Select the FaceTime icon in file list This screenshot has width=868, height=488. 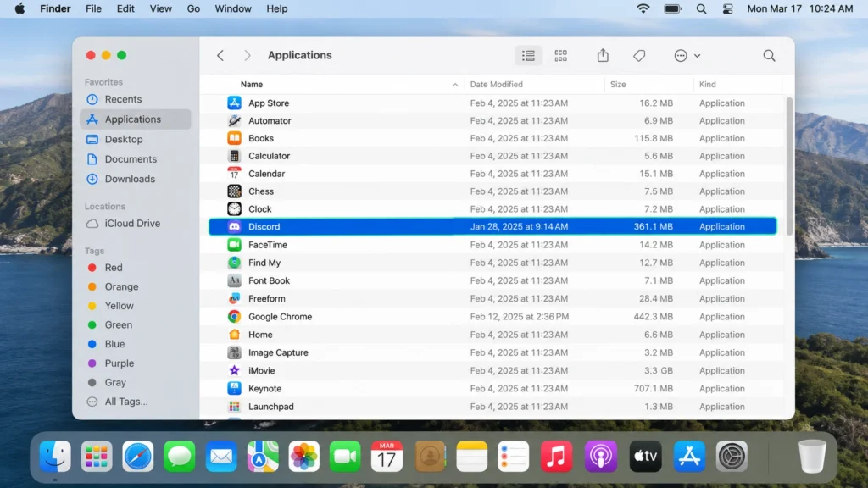click(234, 245)
